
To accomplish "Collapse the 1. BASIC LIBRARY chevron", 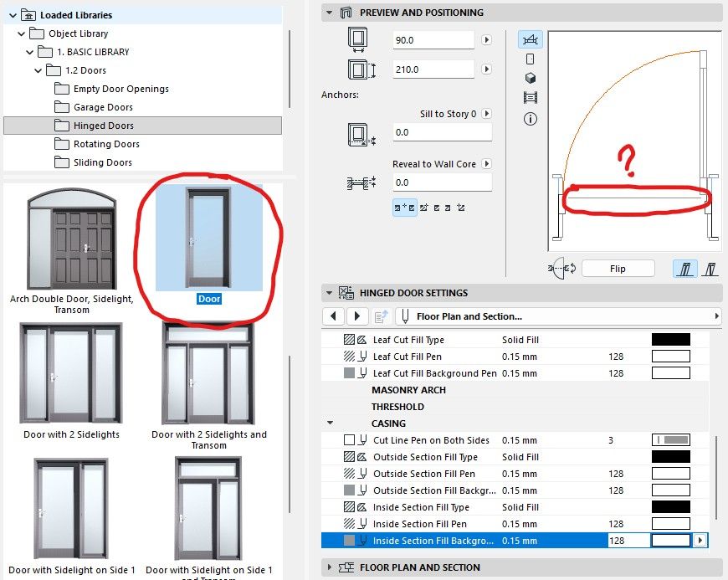I will [x=30, y=52].
